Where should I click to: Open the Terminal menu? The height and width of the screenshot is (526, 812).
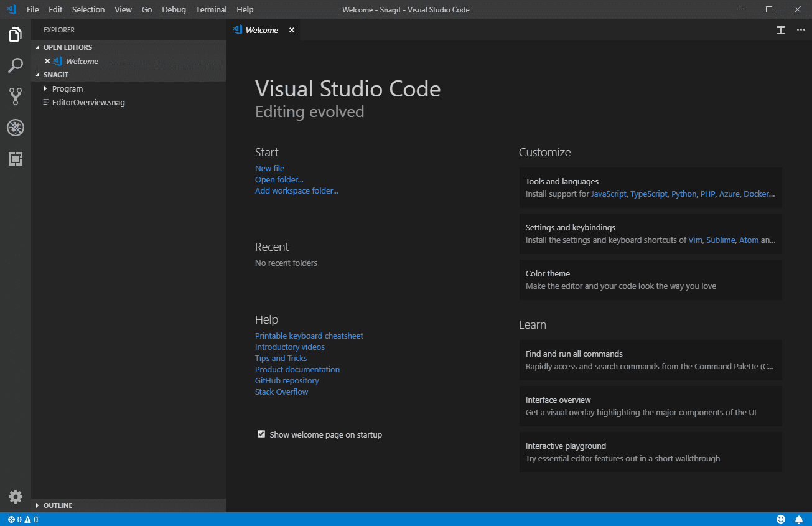[211, 9]
